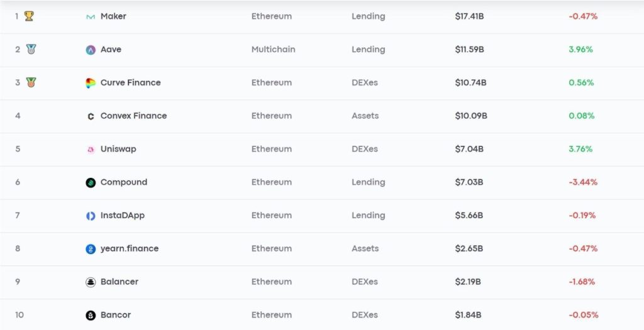Open the Convex Finance name link
This screenshot has height=330, width=644.
(x=133, y=116)
